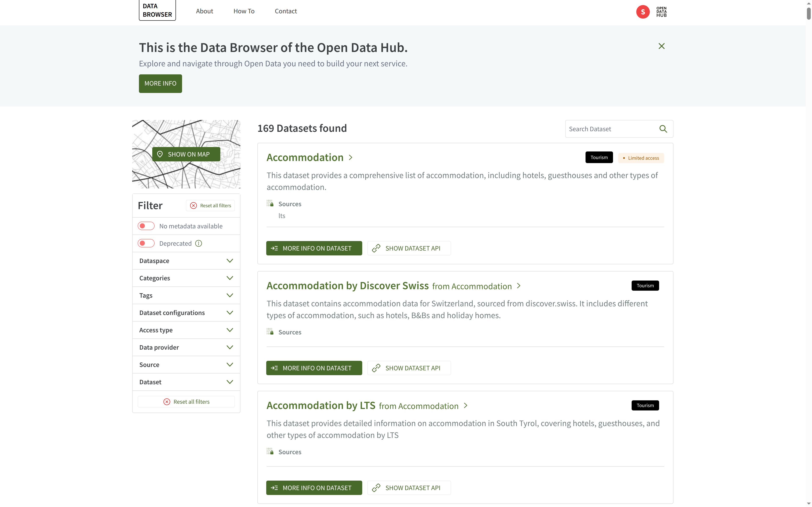Click MORE INFO ON DATASET for Accommodation by LTS

click(x=314, y=488)
